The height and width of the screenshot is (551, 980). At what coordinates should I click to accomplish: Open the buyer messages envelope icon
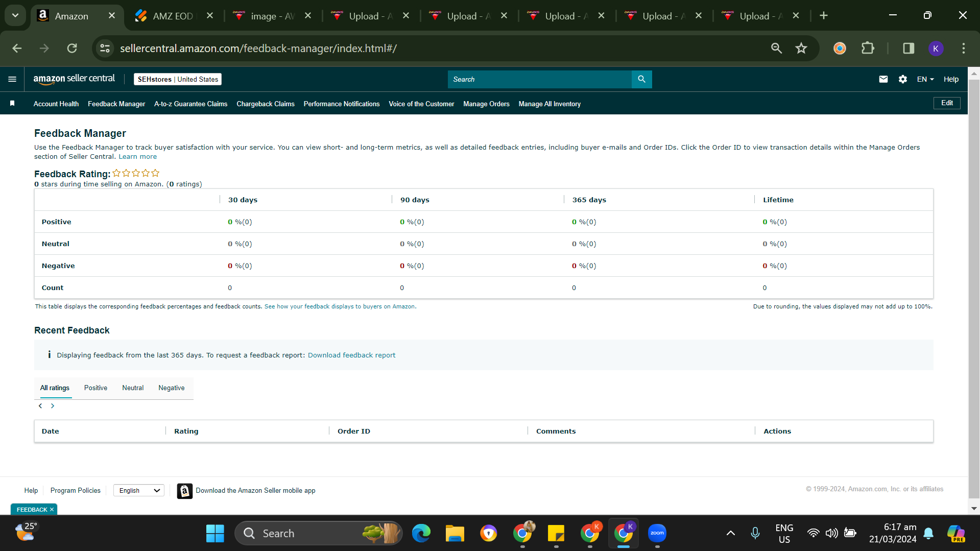tap(883, 79)
